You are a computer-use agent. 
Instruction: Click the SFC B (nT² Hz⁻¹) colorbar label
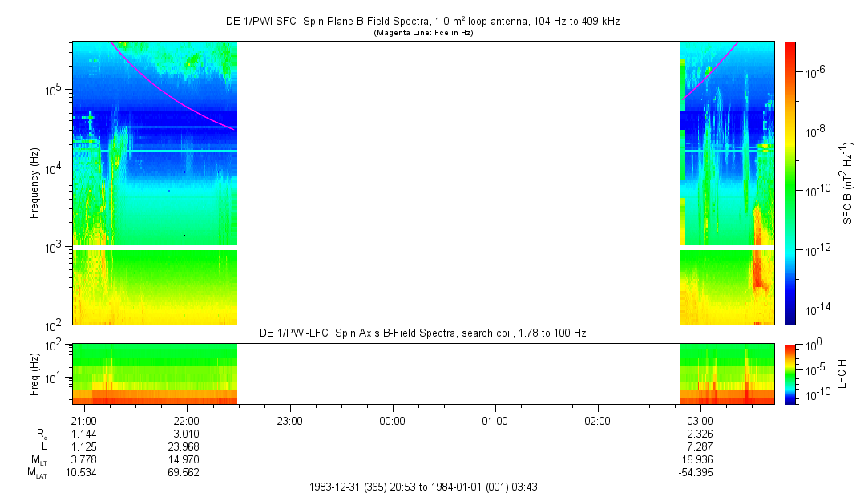[846, 183]
